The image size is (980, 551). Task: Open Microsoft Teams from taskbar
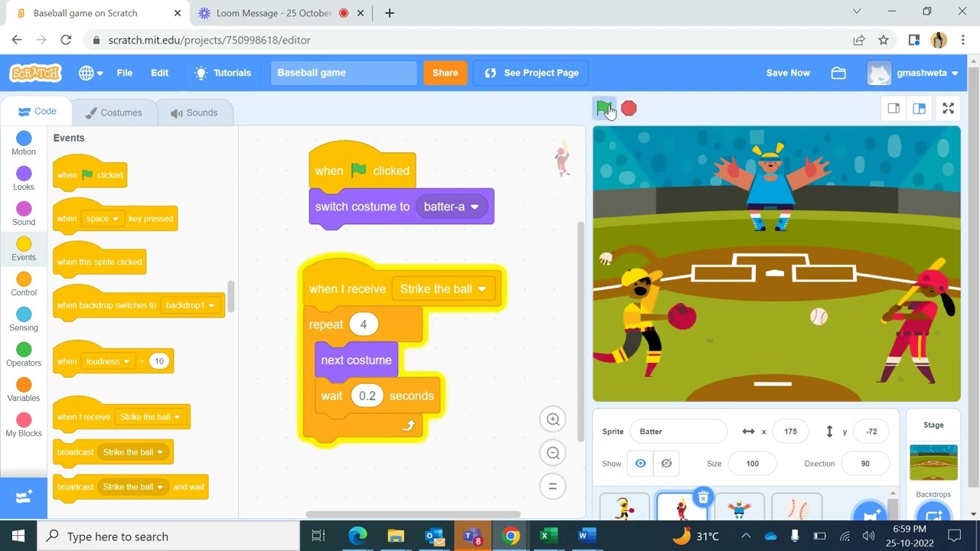coord(472,536)
